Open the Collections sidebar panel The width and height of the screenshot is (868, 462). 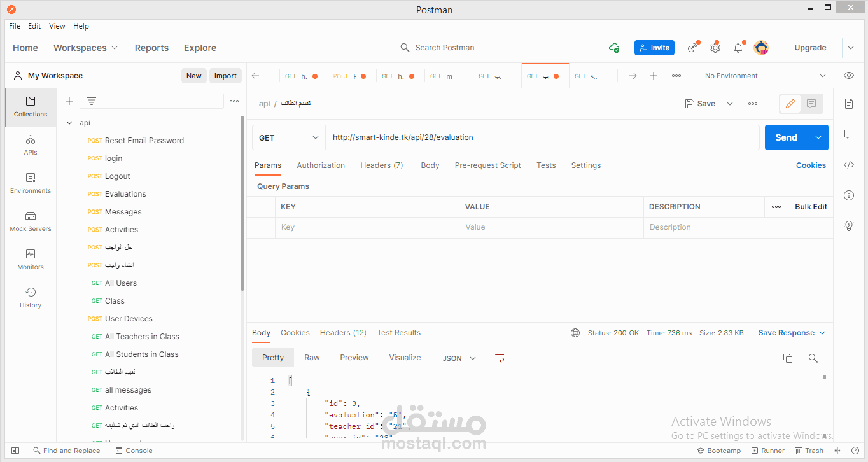[x=31, y=107]
